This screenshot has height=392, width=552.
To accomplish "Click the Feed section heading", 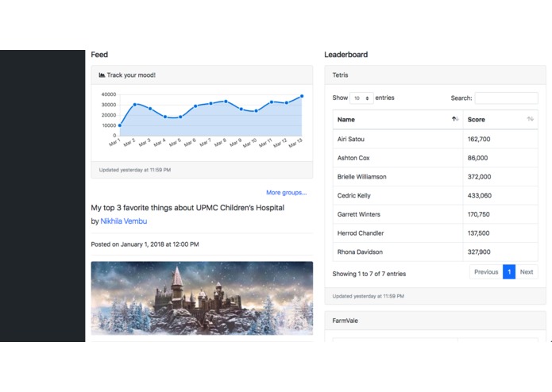I will pos(99,55).
